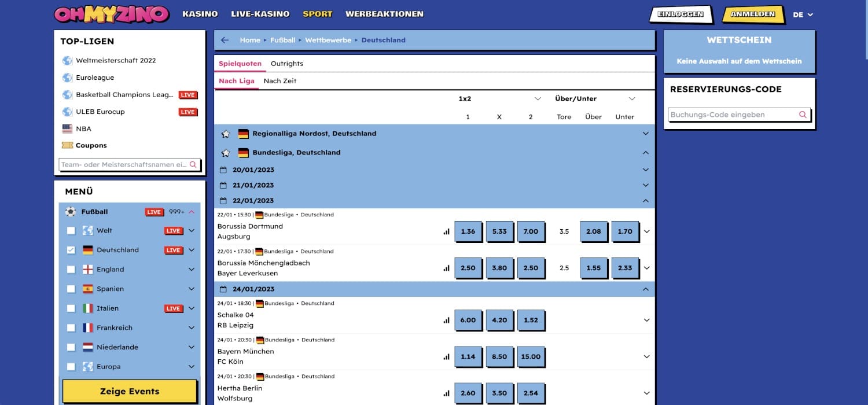
Task: Click the search icon in team search field
Action: (193, 164)
